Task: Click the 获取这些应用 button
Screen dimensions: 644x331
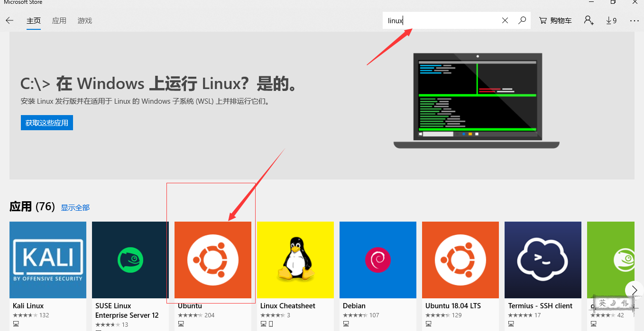Action: pyautogui.click(x=46, y=122)
